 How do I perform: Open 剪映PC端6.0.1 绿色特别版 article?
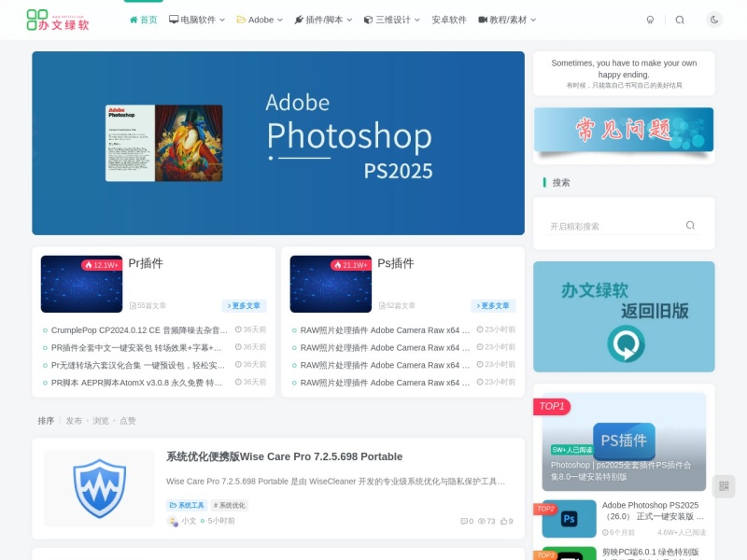pyautogui.click(x=650, y=552)
